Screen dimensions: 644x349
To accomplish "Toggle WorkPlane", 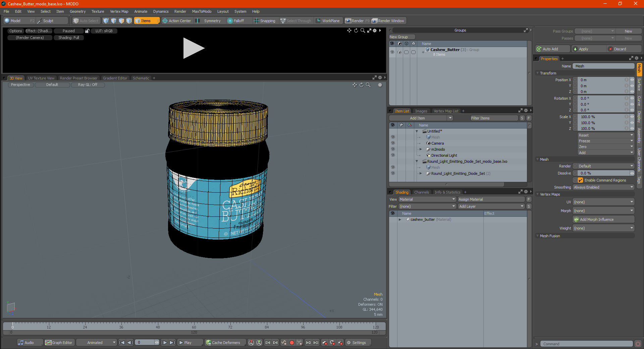I will coord(328,21).
